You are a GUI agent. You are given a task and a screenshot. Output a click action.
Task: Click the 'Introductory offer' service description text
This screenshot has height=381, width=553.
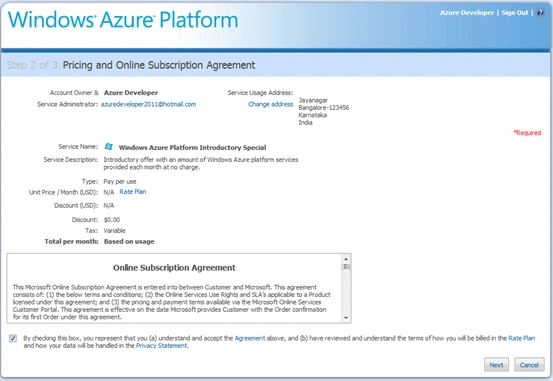(x=201, y=163)
